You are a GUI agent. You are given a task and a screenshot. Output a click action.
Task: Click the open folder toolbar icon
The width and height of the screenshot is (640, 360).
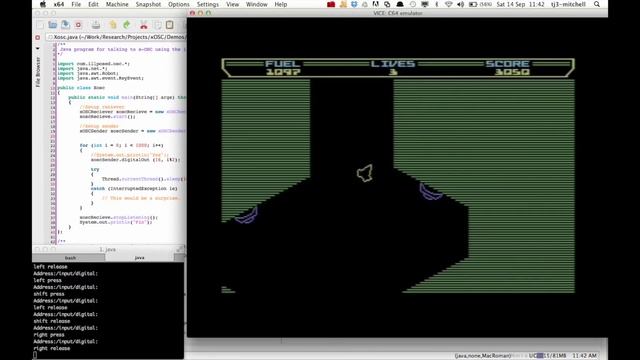click(53, 25)
